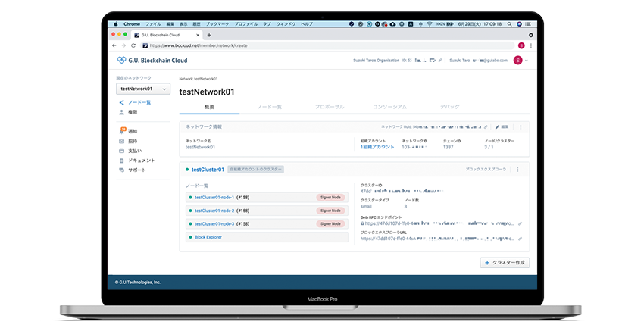Click the サポート chat icon
This screenshot has height=331, width=644.
coord(122,170)
